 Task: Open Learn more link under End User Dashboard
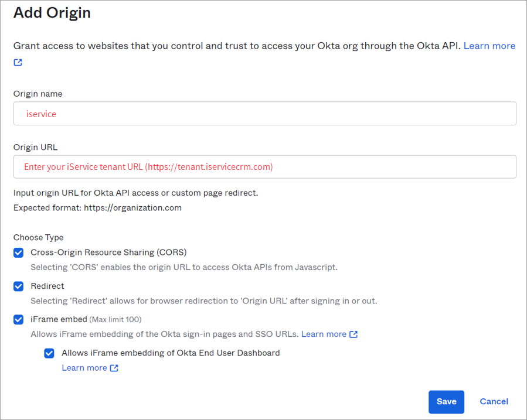tap(84, 368)
